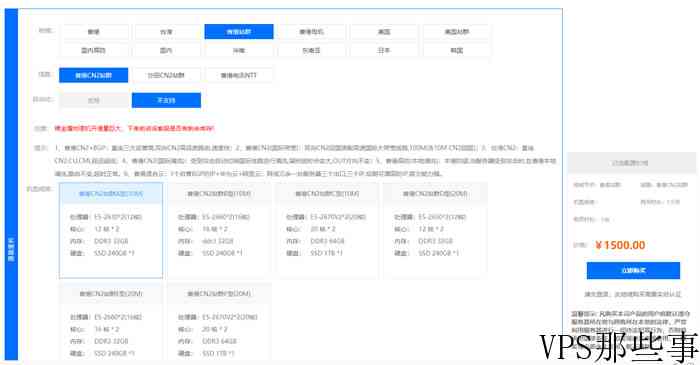The image size is (700, 365).
Task: Choose the 香港CN2站群E型(20M) configuration card
Action: click(111, 321)
